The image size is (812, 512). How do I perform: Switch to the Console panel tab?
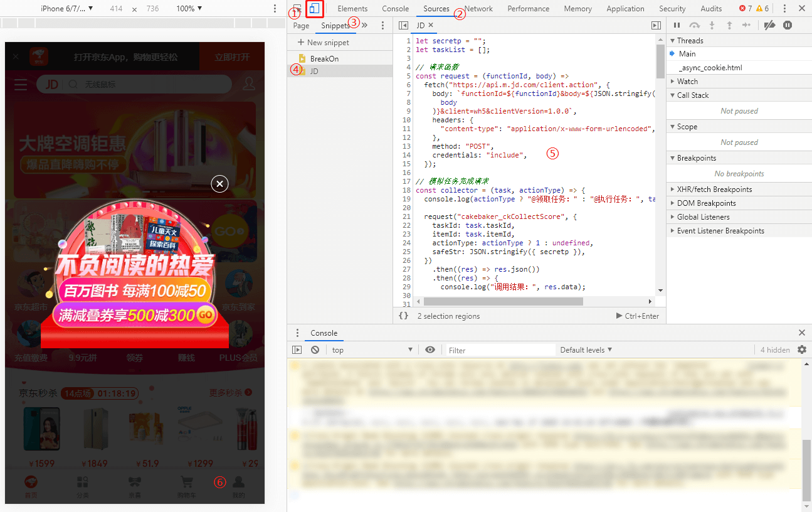click(x=396, y=9)
